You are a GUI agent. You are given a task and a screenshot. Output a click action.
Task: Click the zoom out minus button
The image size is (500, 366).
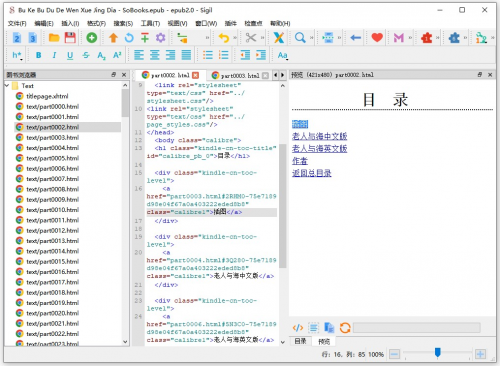[394, 354]
